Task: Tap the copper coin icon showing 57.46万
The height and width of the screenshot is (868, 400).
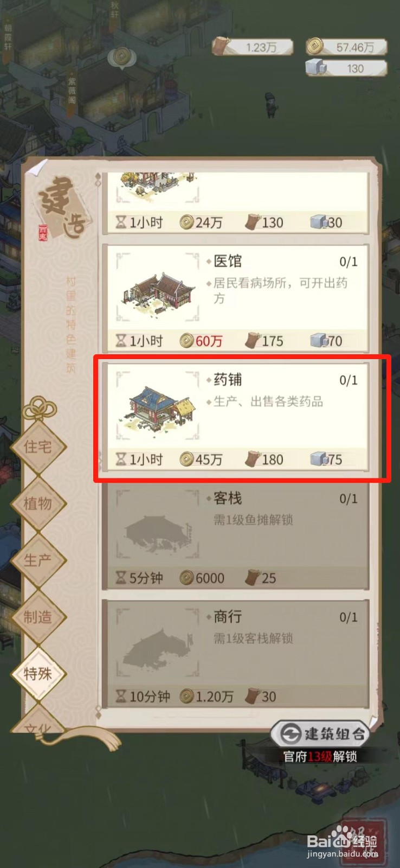Action: click(x=315, y=47)
